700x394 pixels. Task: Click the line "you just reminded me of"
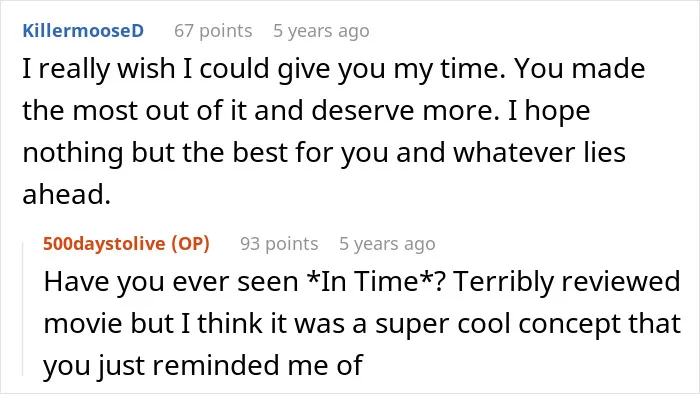click(x=203, y=365)
